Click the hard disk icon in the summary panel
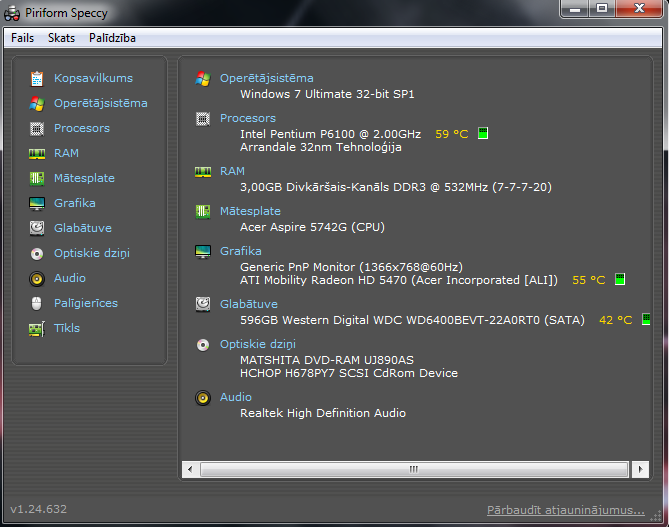 203,304
